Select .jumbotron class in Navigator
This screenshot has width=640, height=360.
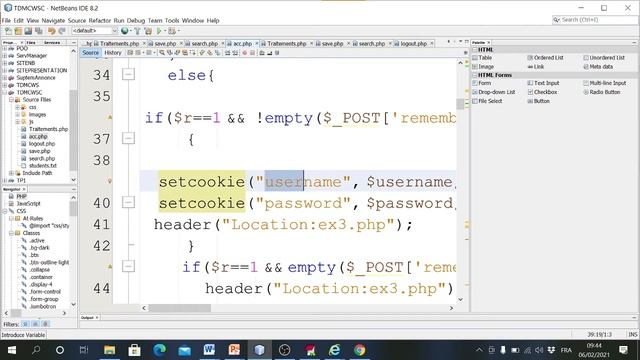point(42,306)
